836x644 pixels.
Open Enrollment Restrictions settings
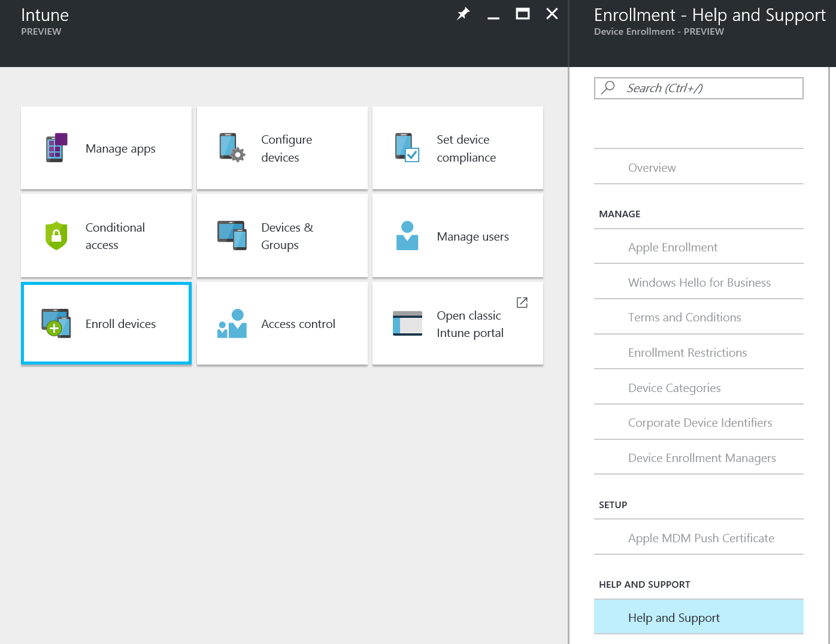click(x=687, y=353)
